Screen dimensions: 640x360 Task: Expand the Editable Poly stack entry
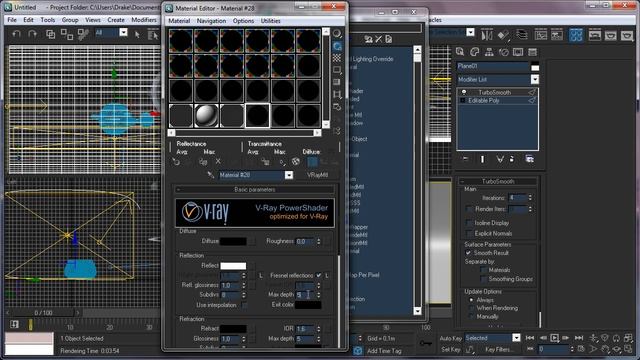pos(462,100)
